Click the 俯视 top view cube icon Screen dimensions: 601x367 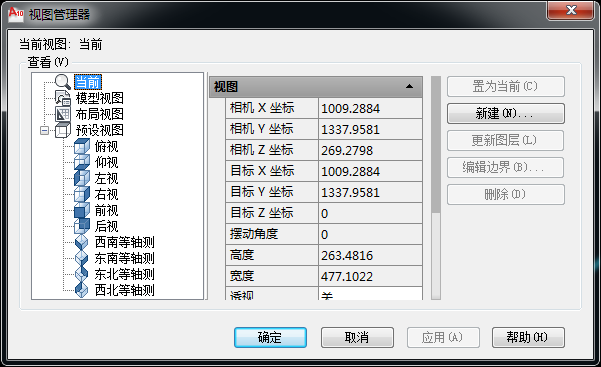click(x=82, y=146)
